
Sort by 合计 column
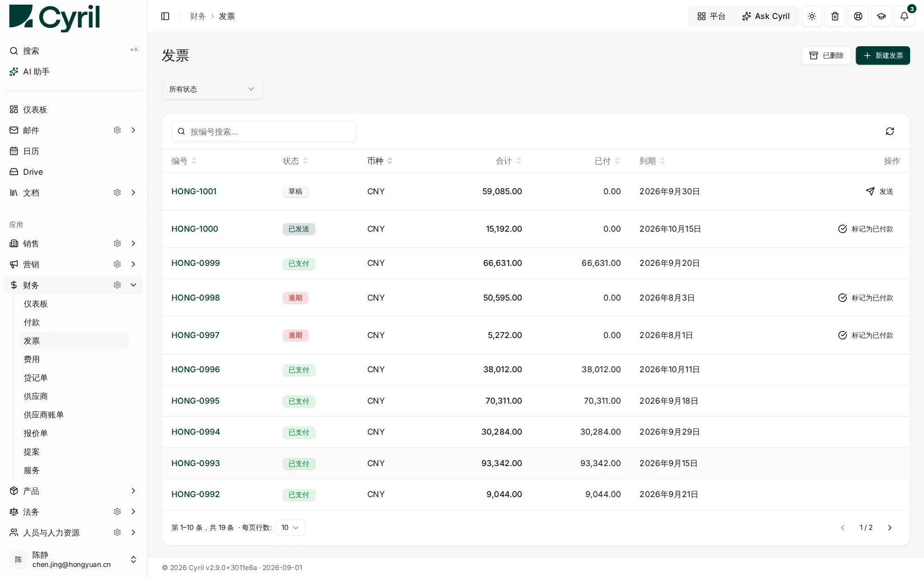pyautogui.click(x=509, y=161)
